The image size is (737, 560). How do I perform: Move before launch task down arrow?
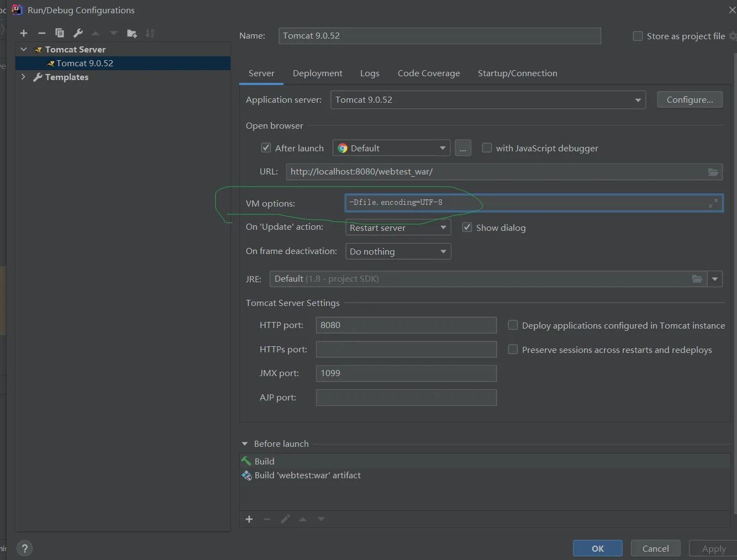coord(321,519)
